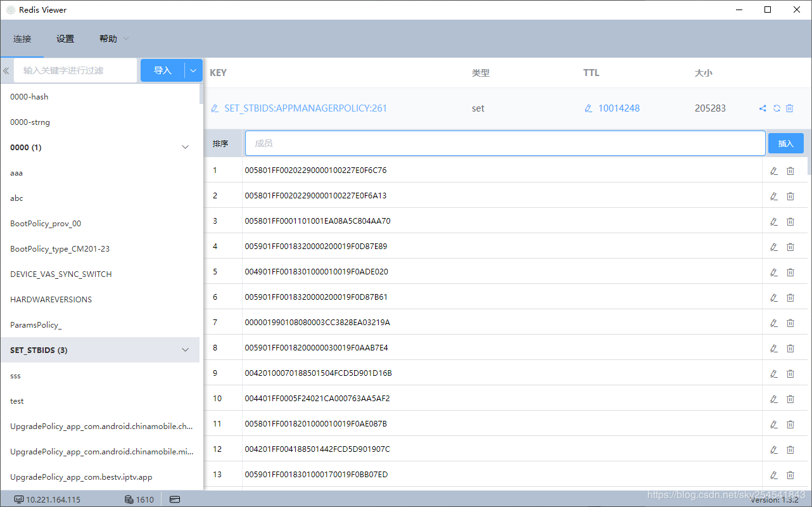Open the import button dropdown arrow
This screenshot has height=507, width=812.
[x=193, y=70]
